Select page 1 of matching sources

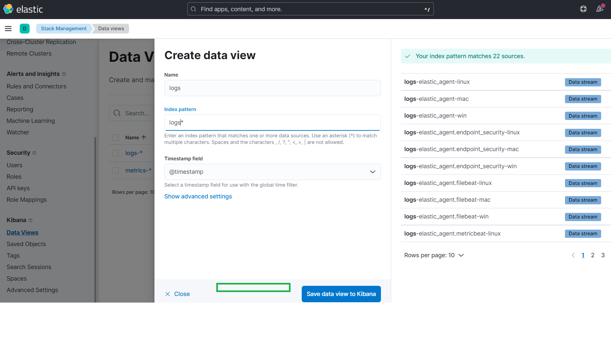(583, 255)
